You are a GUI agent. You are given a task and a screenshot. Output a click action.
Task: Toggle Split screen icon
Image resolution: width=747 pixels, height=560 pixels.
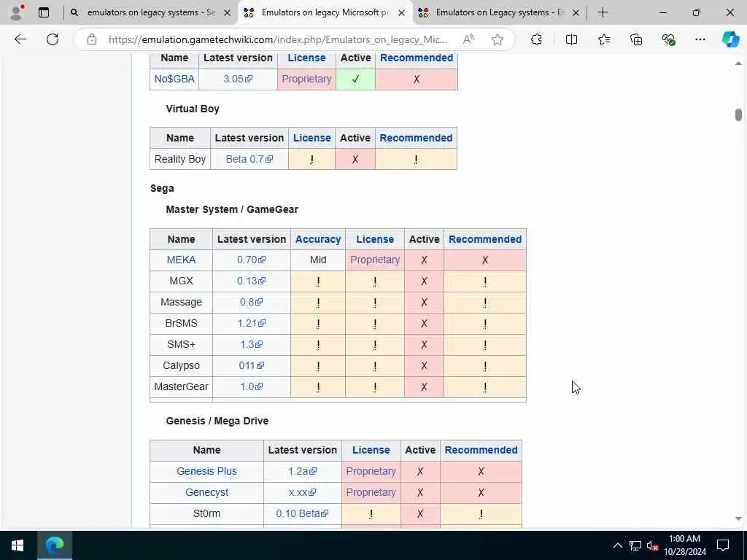(571, 39)
